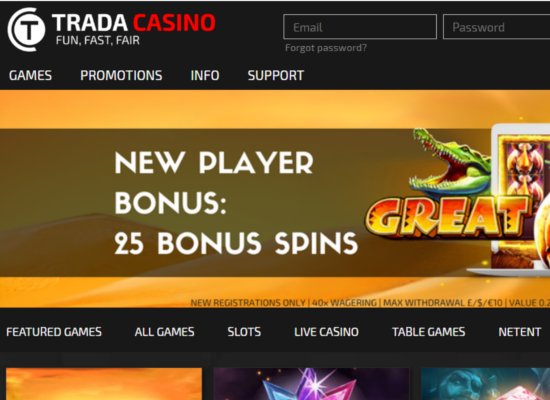Viewport: 550px width, 400px height.
Task: Focus the Password input field
Action: click(x=496, y=27)
